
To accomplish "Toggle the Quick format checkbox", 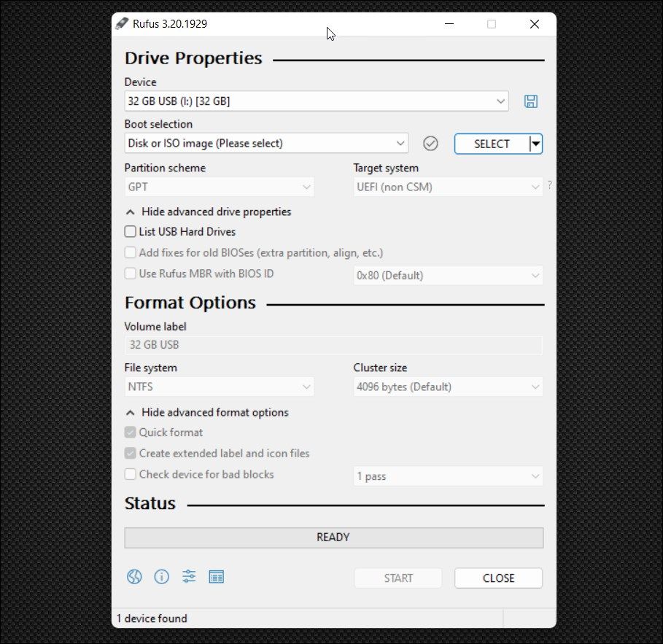I will pyautogui.click(x=131, y=432).
